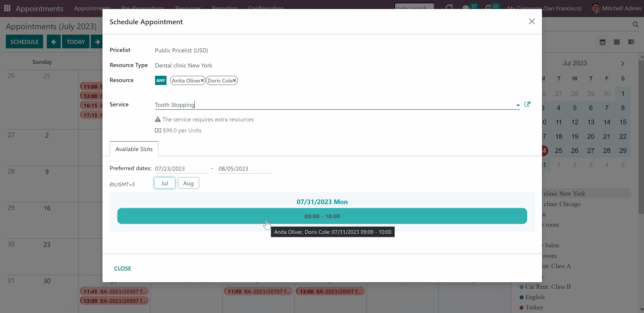Select the Aug month button

coord(189,183)
